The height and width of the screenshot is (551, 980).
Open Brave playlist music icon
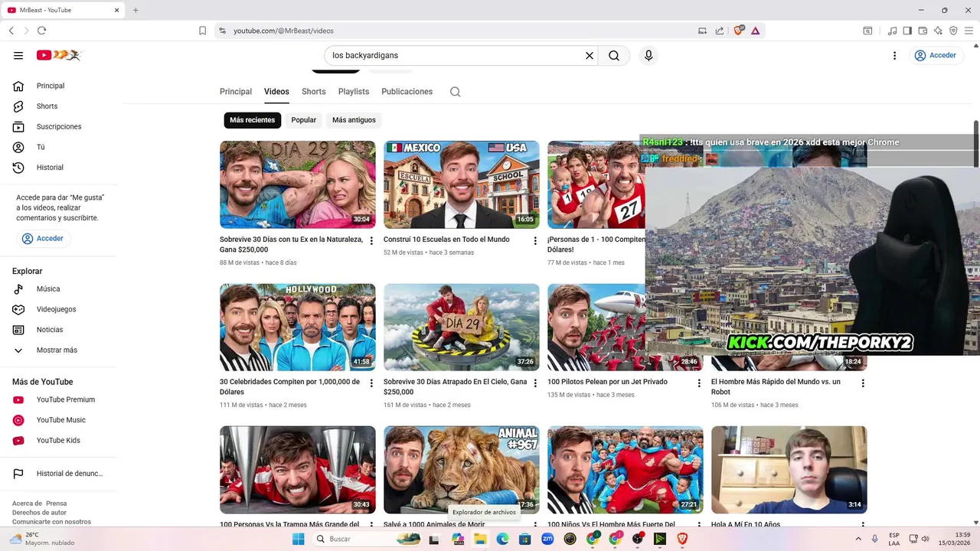click(893, 31)
